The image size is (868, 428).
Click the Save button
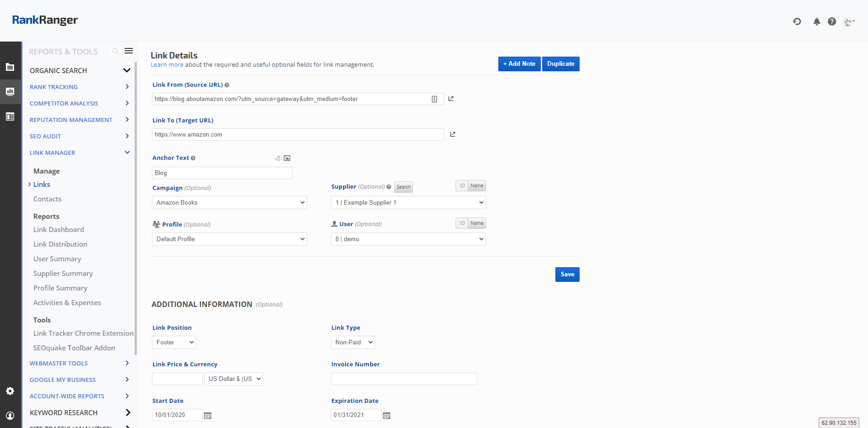pos(567,275)
